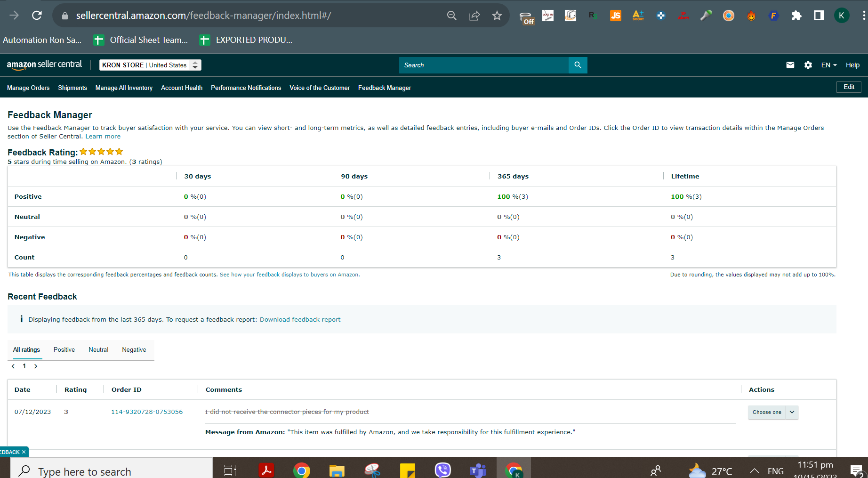This screenshot has width=868, height=478.
Task: Go to next feedback page arrow
Action: tap(36, 366)
